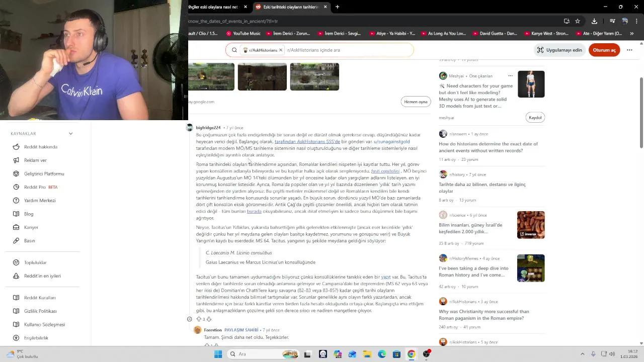Open the r/science Bilim insanları post
The width and height of the screenshot is (644, 362).
470,228
